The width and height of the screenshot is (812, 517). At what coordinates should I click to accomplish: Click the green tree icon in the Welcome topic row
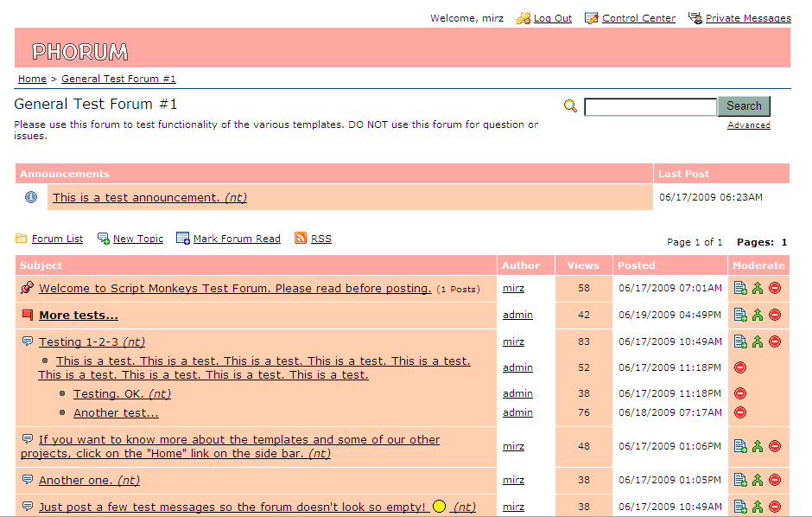(x=758, y=288)
